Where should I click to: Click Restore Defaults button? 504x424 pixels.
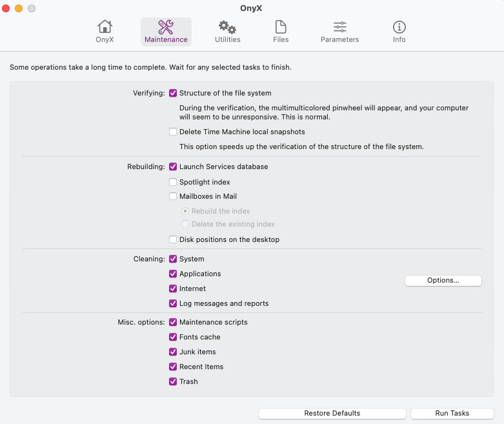pos(332,413)
